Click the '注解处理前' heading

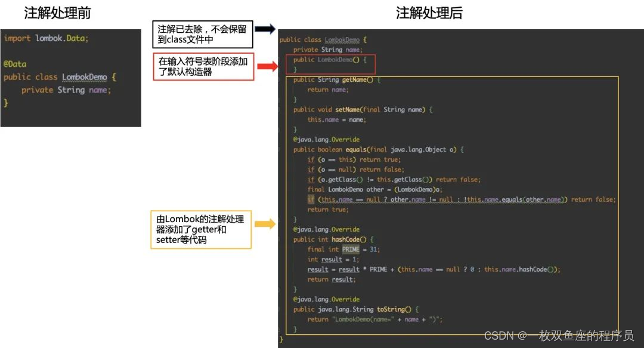[x=57, y=13]
